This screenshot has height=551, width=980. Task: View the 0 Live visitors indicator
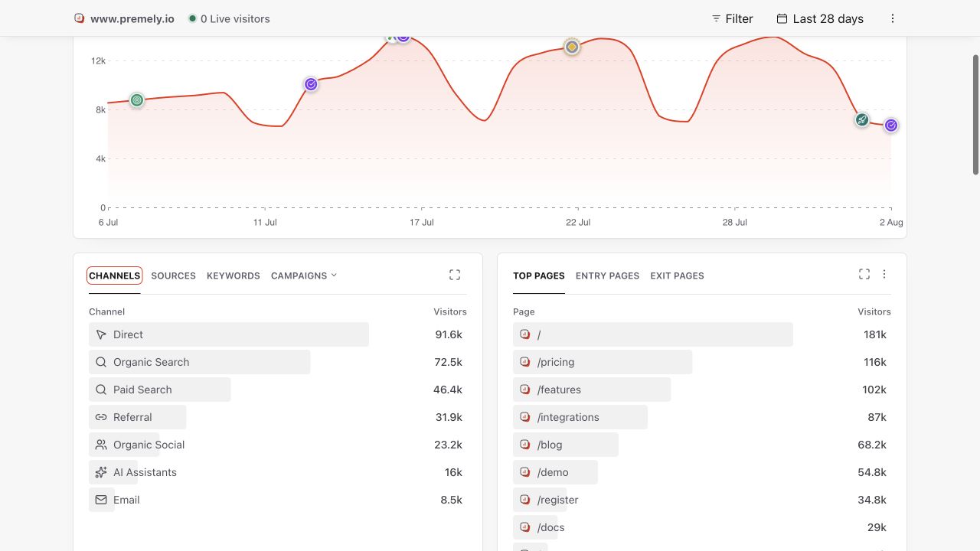[229, 18]
